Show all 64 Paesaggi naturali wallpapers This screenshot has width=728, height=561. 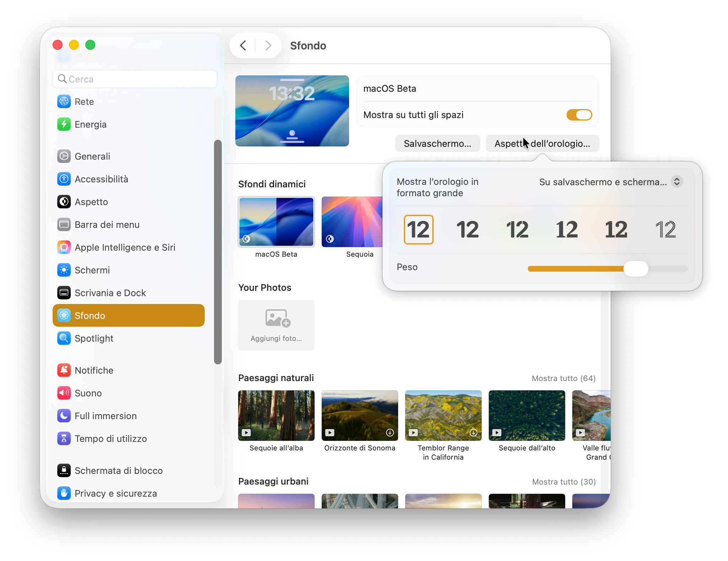[x=563, y=378]
